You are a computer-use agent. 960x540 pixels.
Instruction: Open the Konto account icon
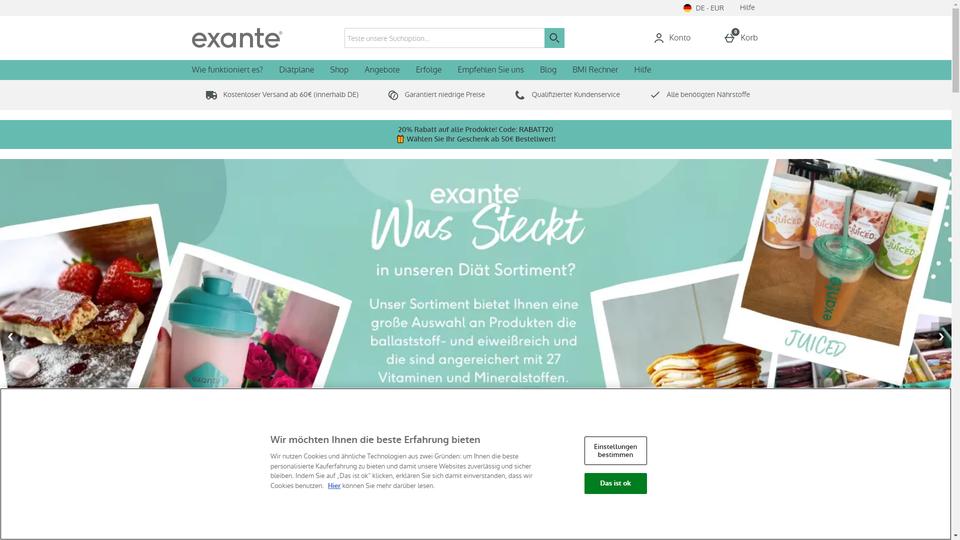click(659, 38)
